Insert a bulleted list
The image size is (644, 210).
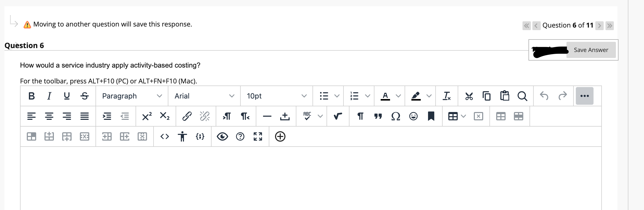(324, 96)
